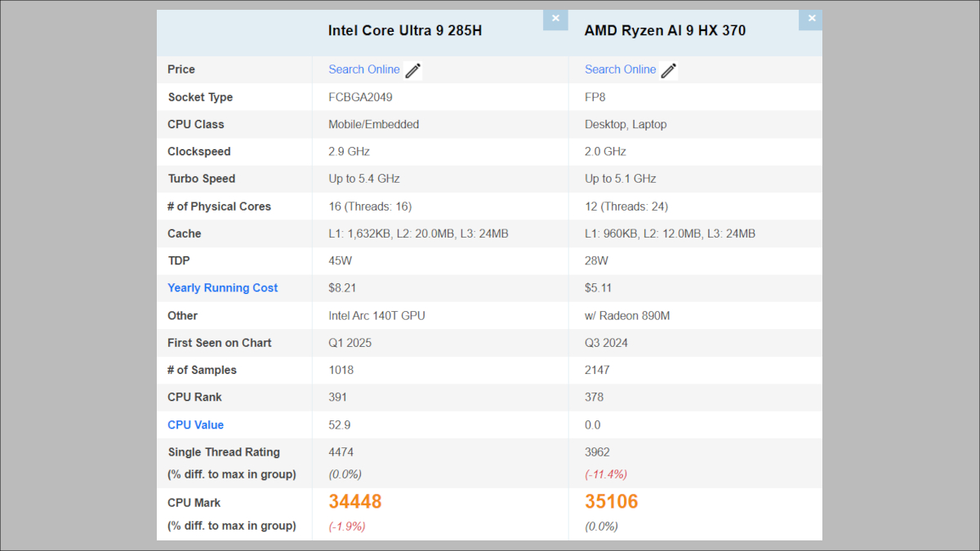Click the TDP row label
980x551 pixels.
[x=179, y=260]
